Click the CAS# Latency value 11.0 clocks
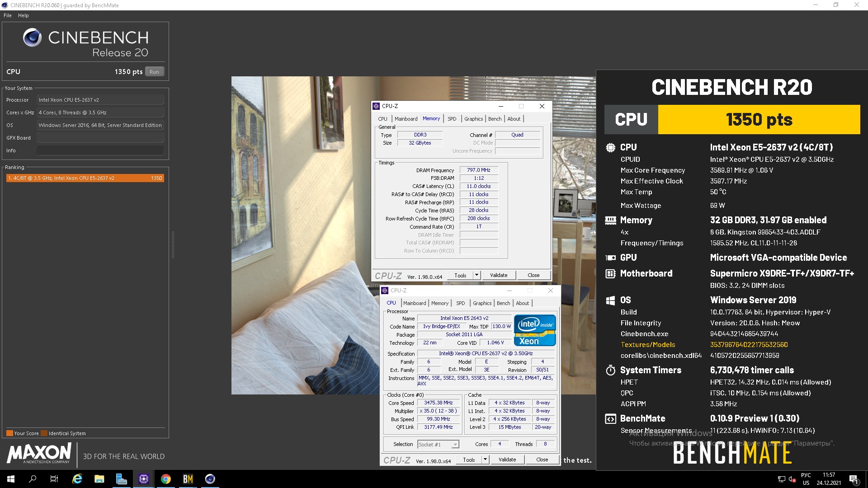The height and width of the screenshot is (488, 868). click(x=479, y=186)
